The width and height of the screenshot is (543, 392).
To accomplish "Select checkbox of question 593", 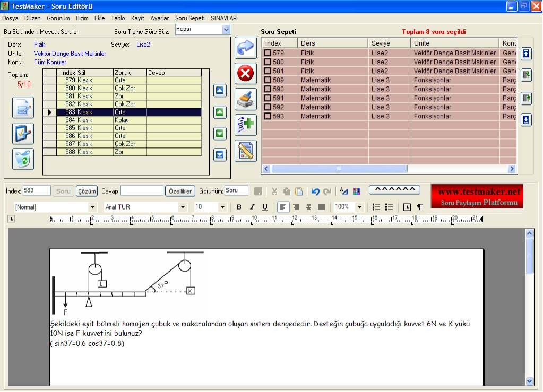I will point(268,116).
